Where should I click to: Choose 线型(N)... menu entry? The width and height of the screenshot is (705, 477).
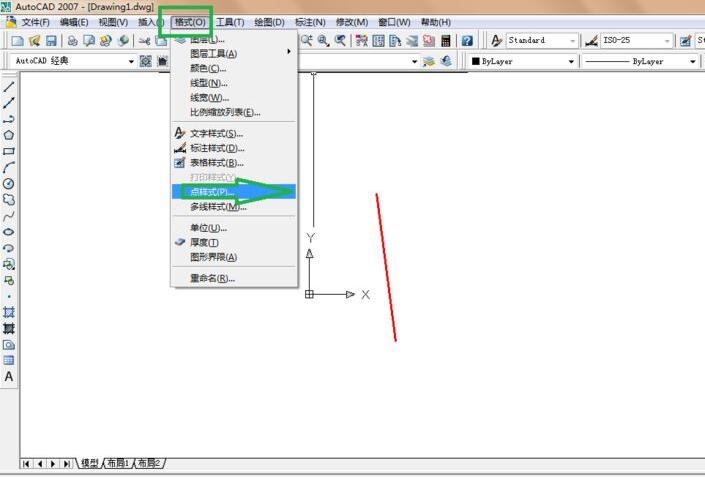click(x=234, y=83)
